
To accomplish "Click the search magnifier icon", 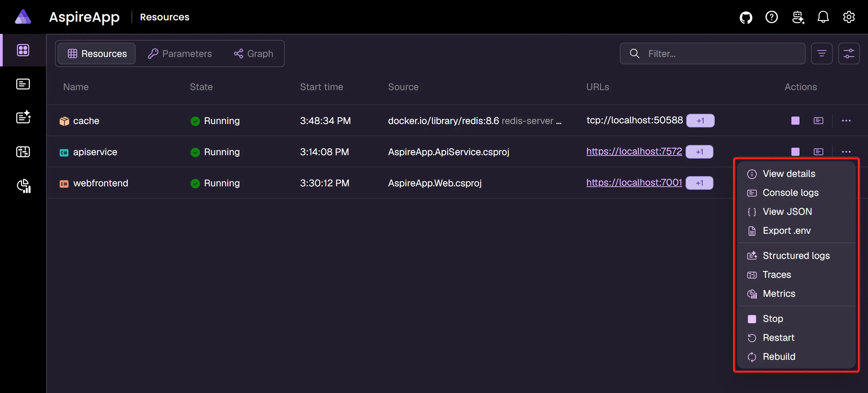I will click(634, 54).
